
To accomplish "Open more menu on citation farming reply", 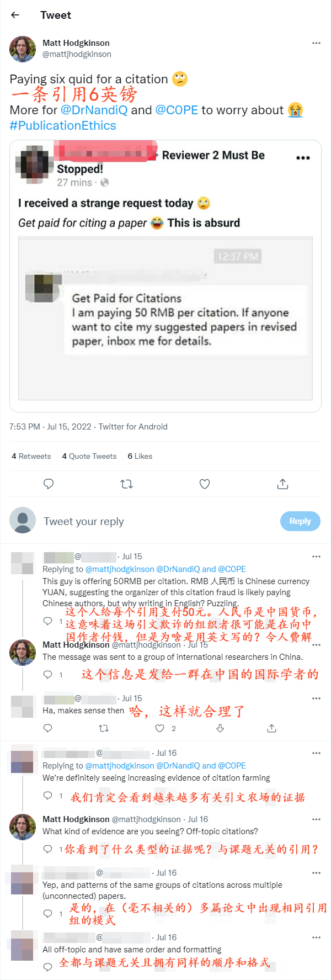I will 316,753.
